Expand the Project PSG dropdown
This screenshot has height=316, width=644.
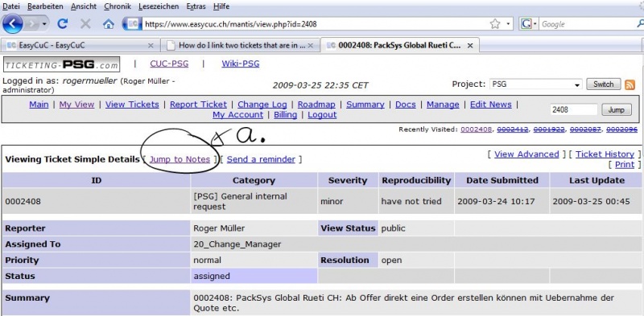click(535, 84)
